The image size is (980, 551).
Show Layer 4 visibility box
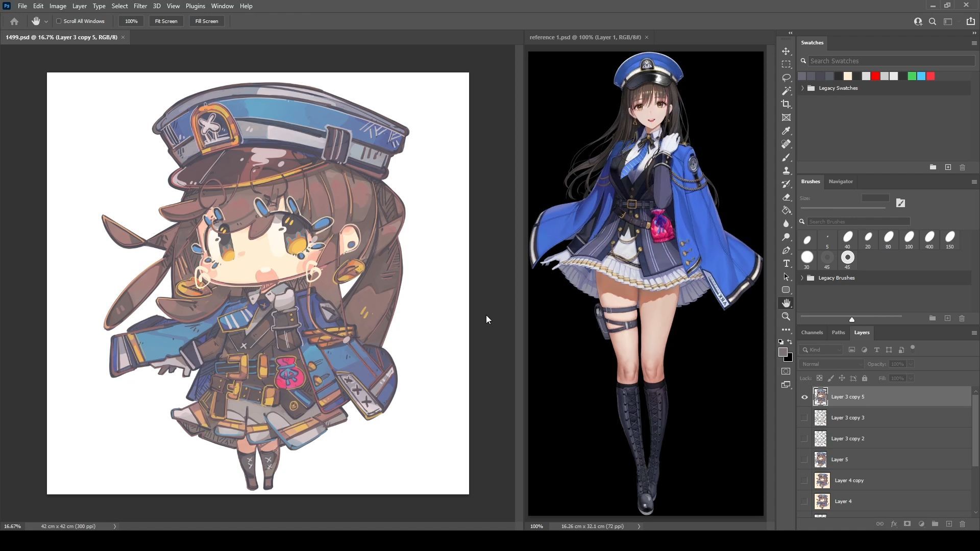pyautogui.click(x=804, y=502)
